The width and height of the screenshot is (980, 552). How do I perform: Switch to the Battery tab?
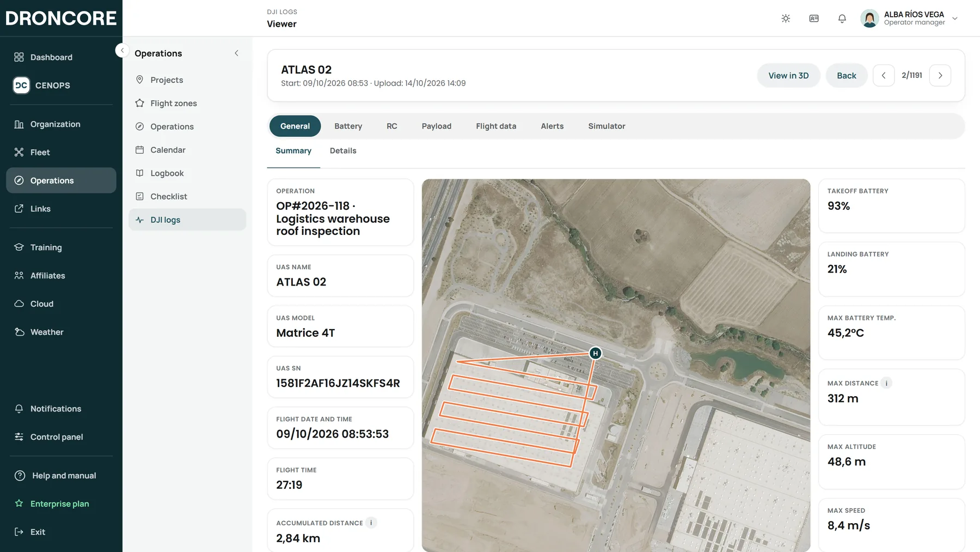[x=348, y=126]
